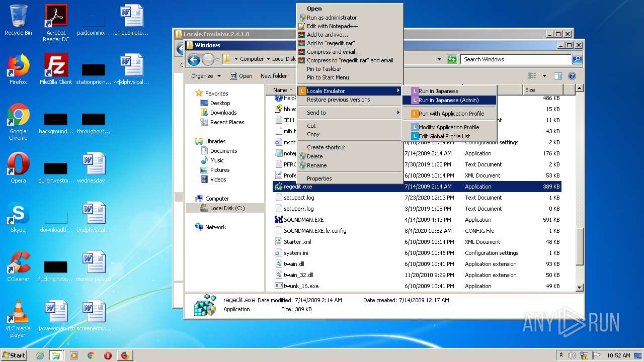Open VLC media player shortcut

click(x=18, y=319)
